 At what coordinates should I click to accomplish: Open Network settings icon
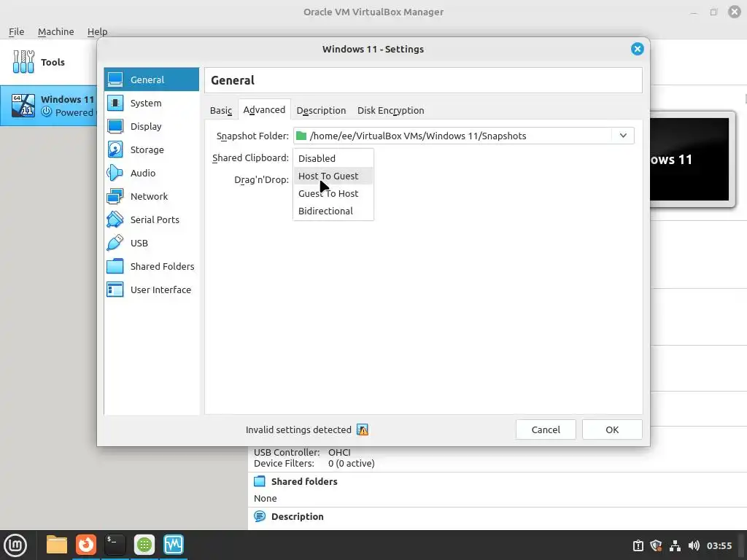[x=115, y=196]
